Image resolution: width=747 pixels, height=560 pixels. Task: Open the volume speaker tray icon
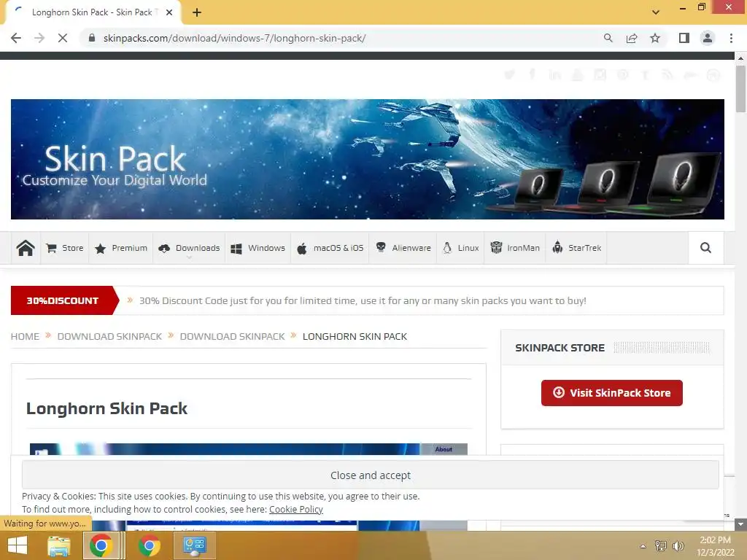click(x=678, y=545)
